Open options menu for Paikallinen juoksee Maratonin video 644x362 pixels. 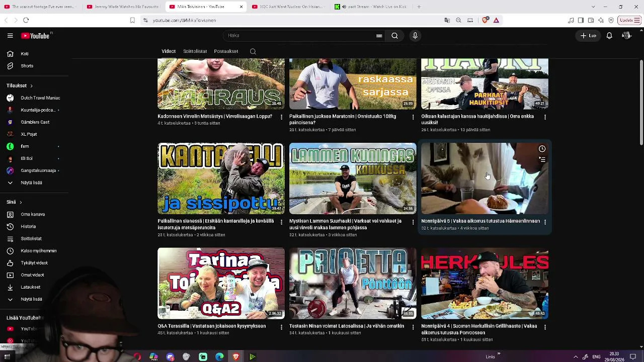point(413,117)
